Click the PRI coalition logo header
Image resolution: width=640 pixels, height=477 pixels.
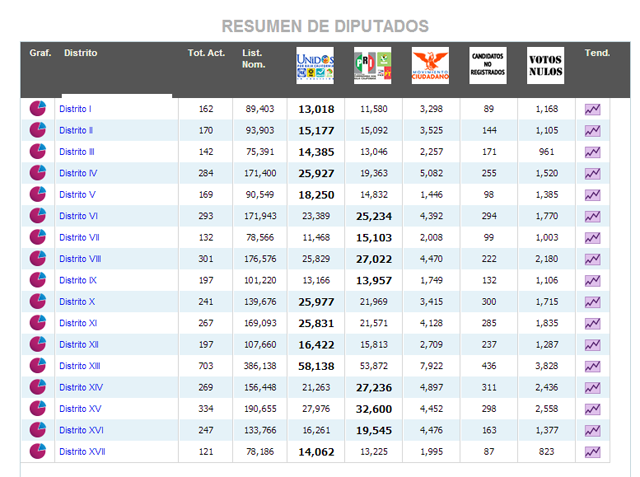373,66
